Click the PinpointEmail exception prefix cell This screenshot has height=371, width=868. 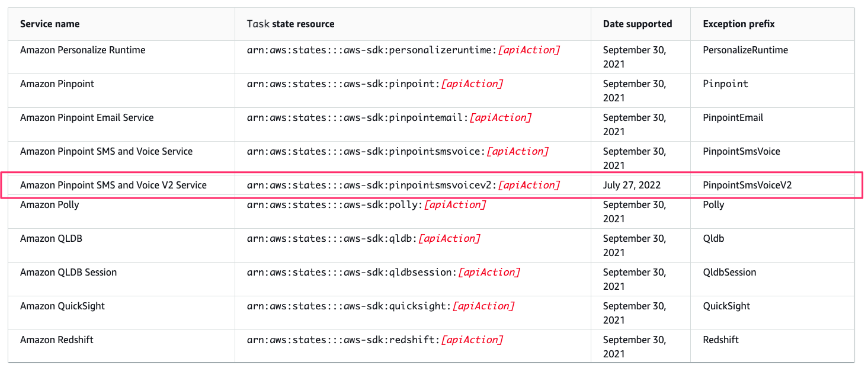coord(733,118)
